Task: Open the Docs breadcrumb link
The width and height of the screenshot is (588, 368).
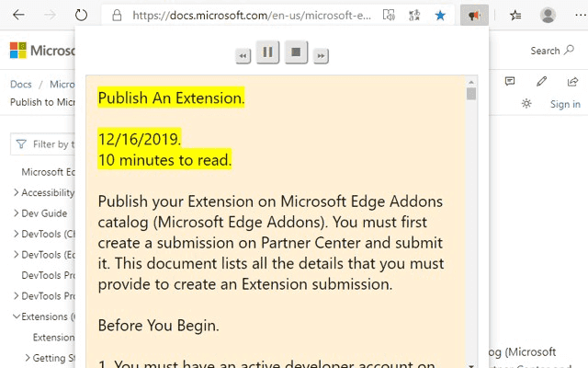Action: (21, 84)
